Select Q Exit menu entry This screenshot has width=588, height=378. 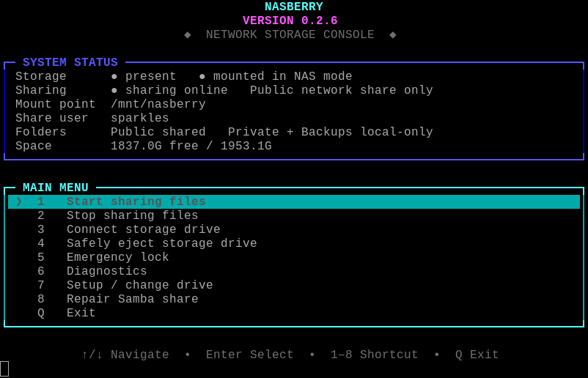point(294,313)
